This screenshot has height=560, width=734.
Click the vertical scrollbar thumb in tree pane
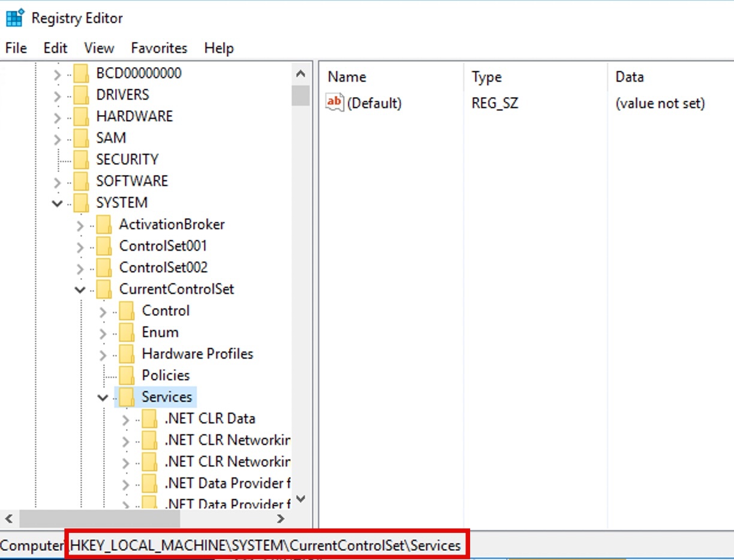click(301, 95)
